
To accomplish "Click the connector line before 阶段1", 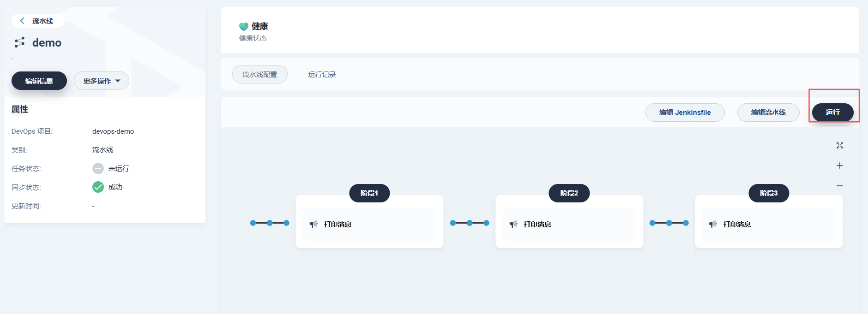I will [x=270, y=223].
